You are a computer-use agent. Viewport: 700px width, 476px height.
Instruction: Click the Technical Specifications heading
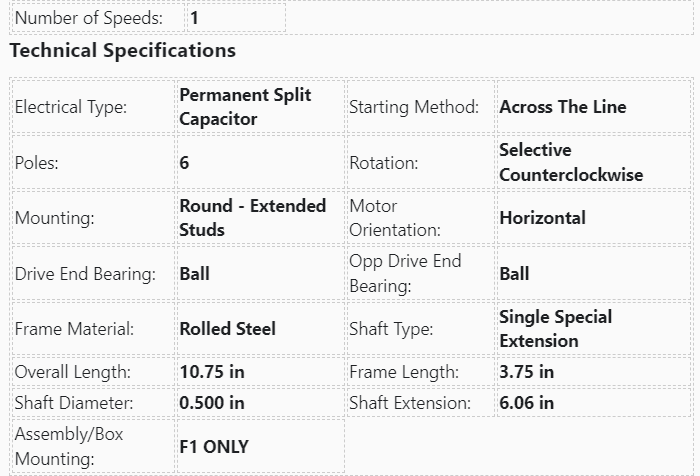[122, 50]
